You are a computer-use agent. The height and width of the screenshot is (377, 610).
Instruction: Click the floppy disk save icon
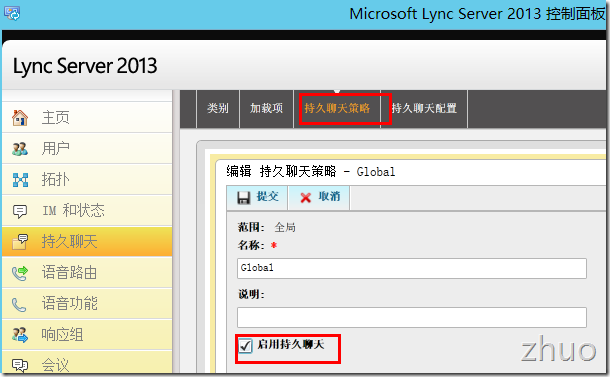pos(244,198)
